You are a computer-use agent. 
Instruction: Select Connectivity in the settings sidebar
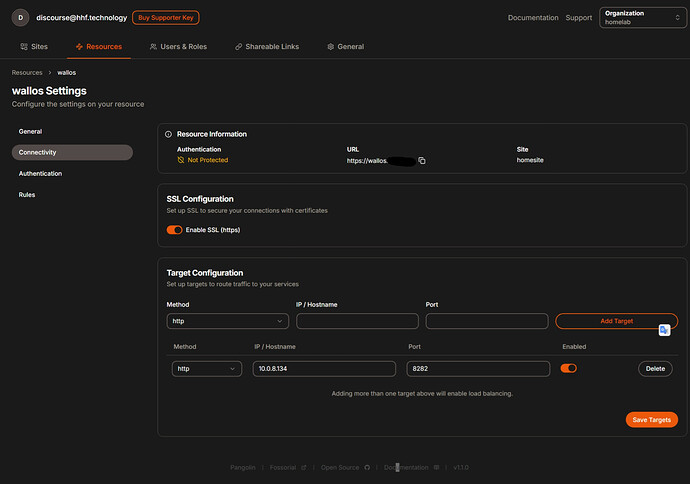coord(72,152)
